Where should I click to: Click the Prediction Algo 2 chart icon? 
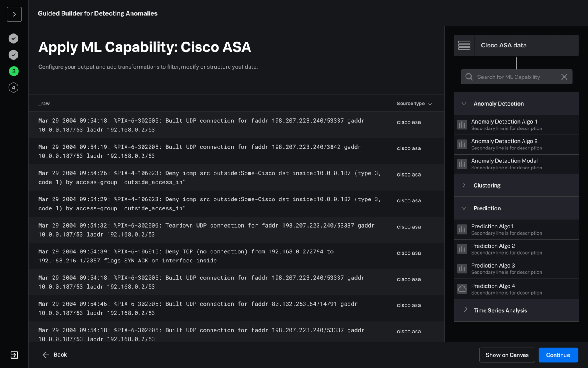click(462, 249)
